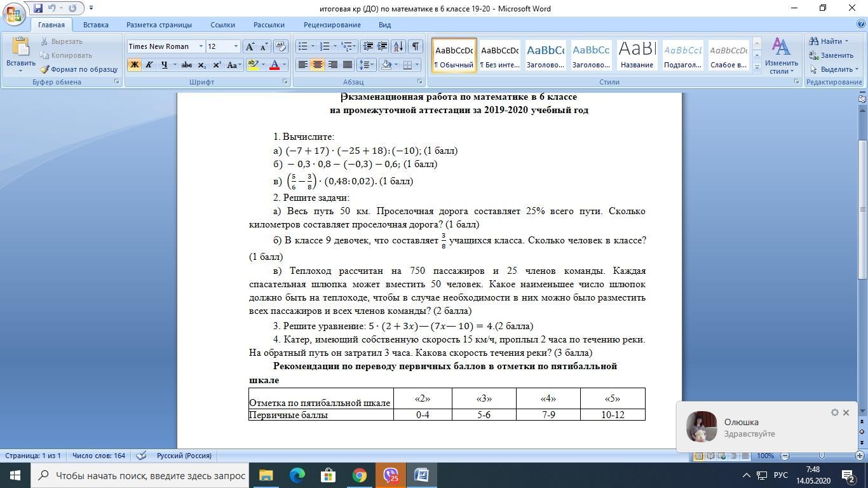Screen dimensions: 868x488
Task: Adjust the zoom slider
Action: 822,456
